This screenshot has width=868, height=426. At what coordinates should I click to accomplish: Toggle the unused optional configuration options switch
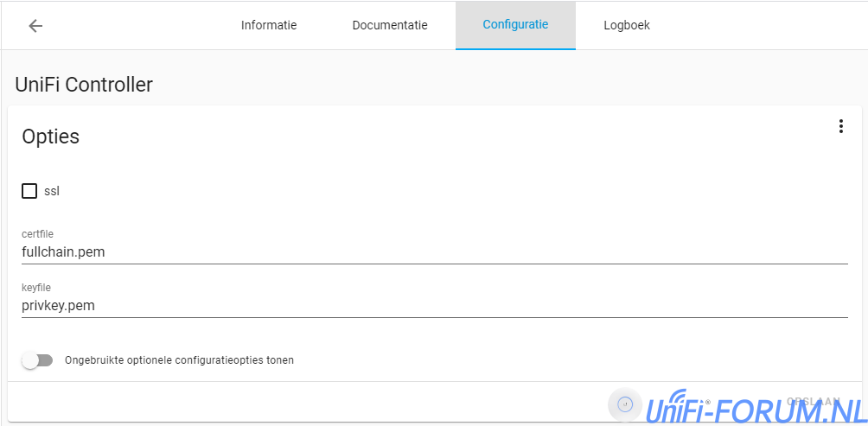38,360
